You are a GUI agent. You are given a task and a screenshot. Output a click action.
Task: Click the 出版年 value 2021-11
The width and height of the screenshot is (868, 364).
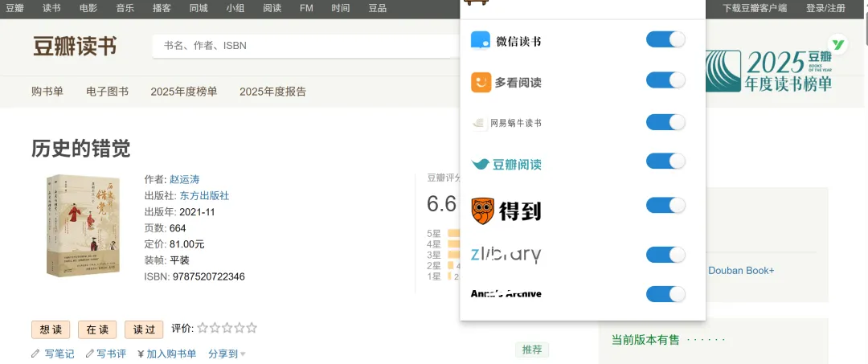[197, 212]
